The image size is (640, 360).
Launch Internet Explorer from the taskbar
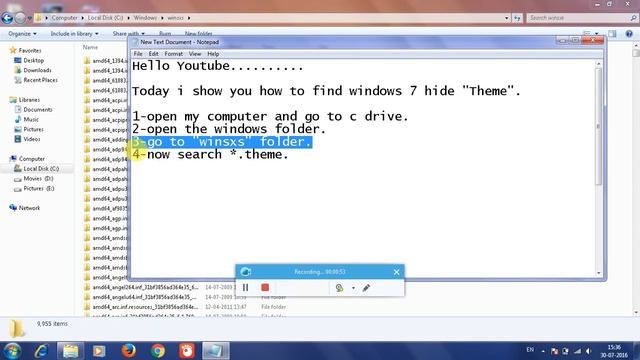pos(41,351)
